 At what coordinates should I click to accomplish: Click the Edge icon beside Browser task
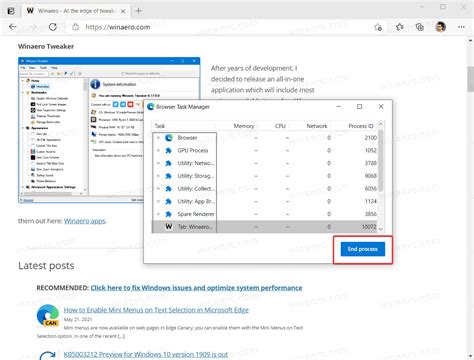(169, 138)
